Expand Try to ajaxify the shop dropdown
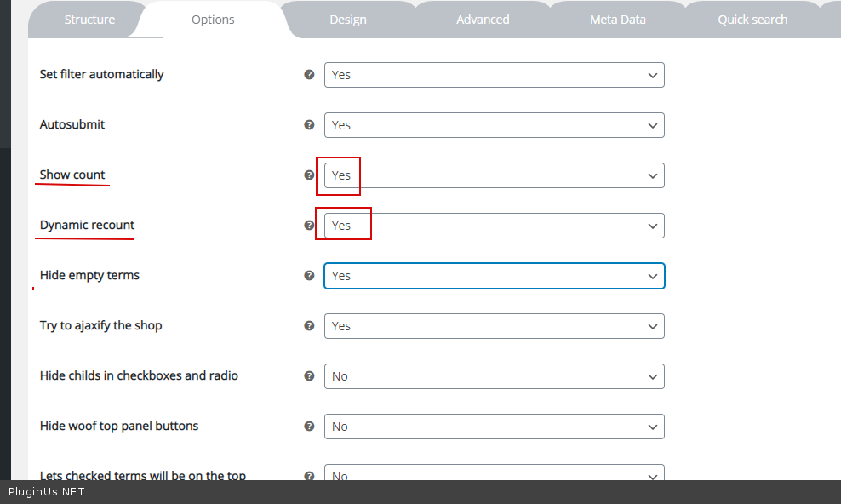The width and height of the screenshot is (841, 504). click(494, 326)
